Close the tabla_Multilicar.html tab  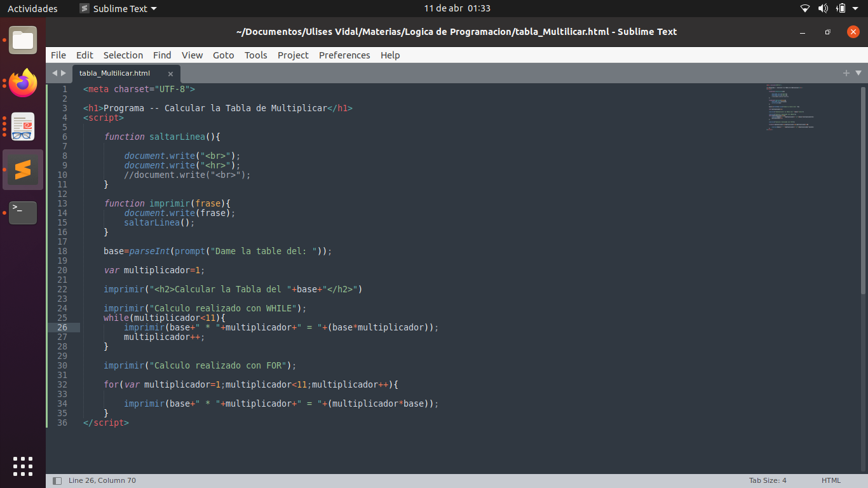(170, 74)
